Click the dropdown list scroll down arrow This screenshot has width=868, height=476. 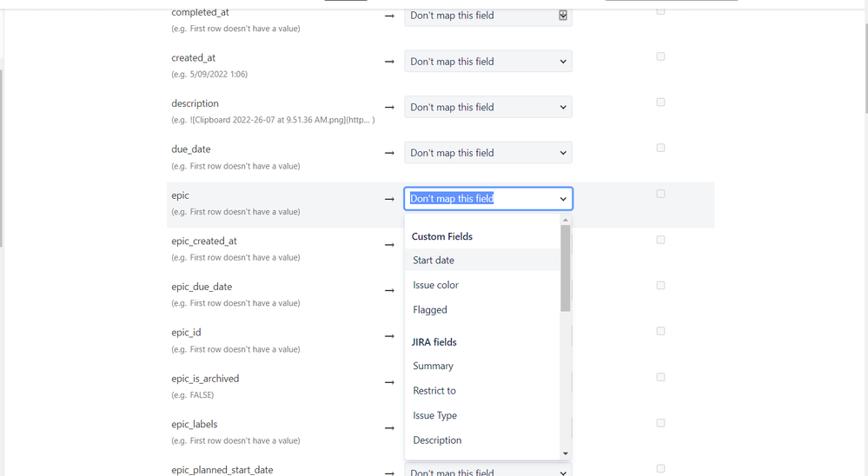[565, 454]
